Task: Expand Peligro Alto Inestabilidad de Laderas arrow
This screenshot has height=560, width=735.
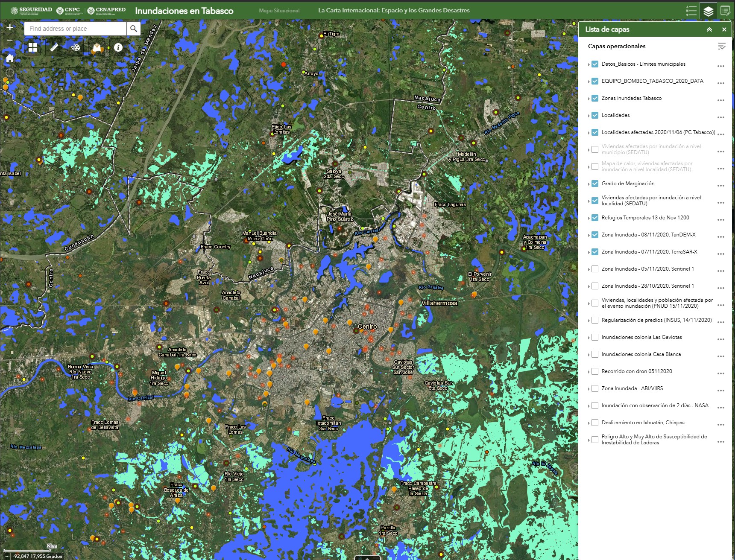Action: click(589, 440)
